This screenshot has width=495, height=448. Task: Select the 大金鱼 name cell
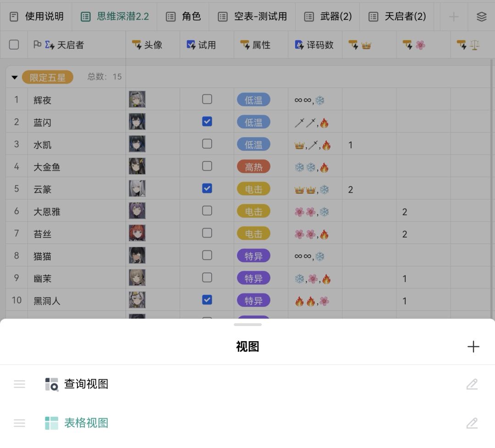click(77, 166)
